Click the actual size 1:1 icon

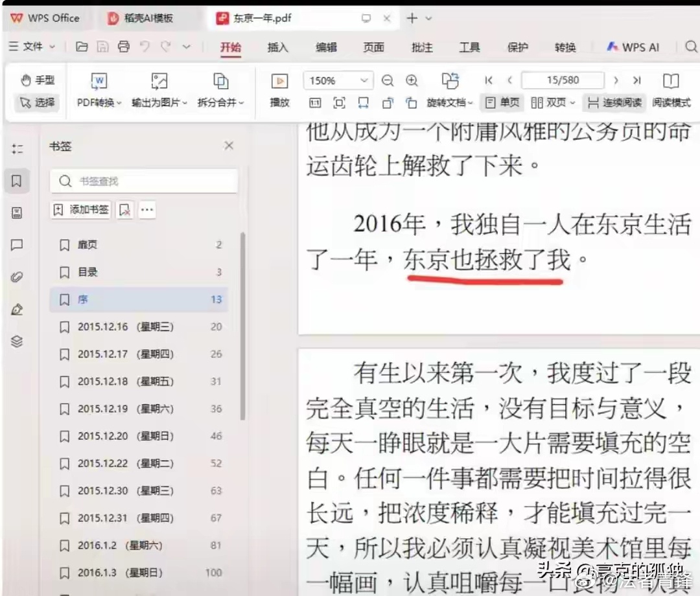tap(315, 103)
